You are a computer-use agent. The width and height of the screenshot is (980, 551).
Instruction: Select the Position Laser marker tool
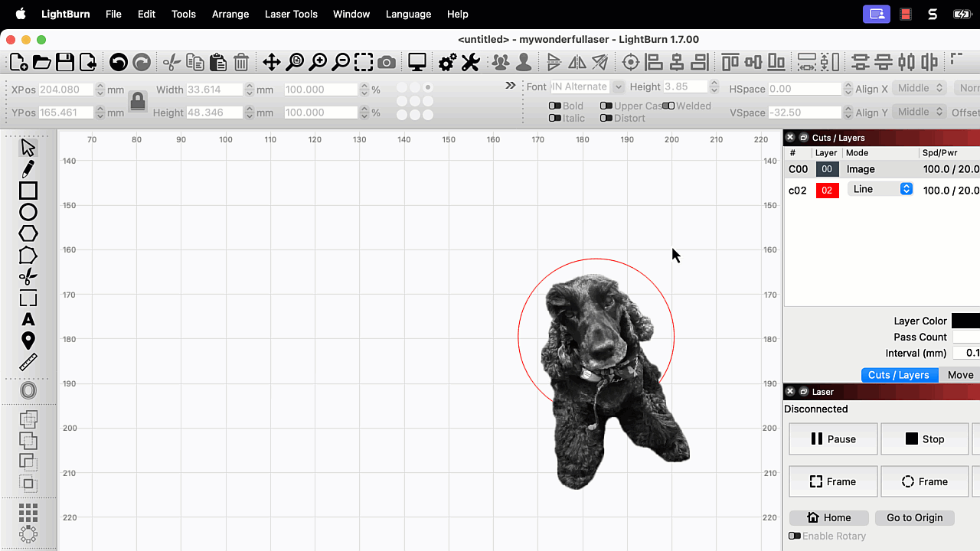28,341
